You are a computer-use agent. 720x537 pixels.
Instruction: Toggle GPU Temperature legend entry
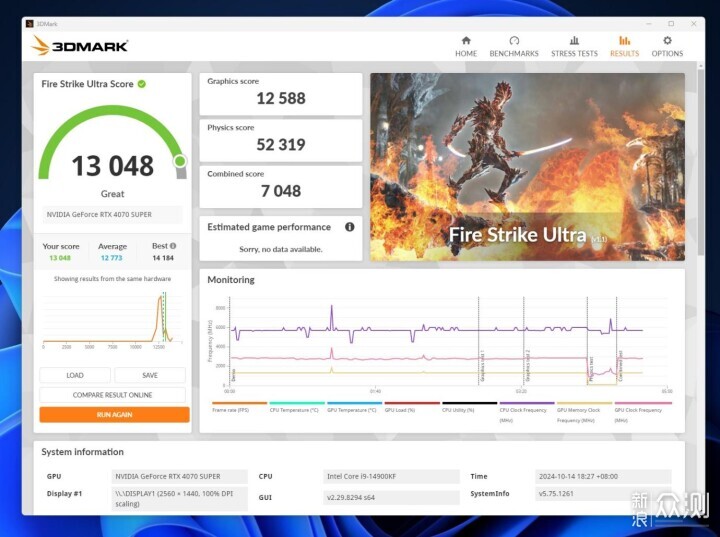pyautogui.click(x=354, y=408)
